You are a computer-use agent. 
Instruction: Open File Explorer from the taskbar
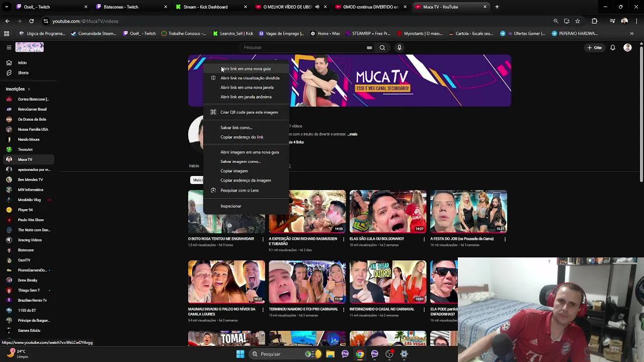(x=330, y=354)
